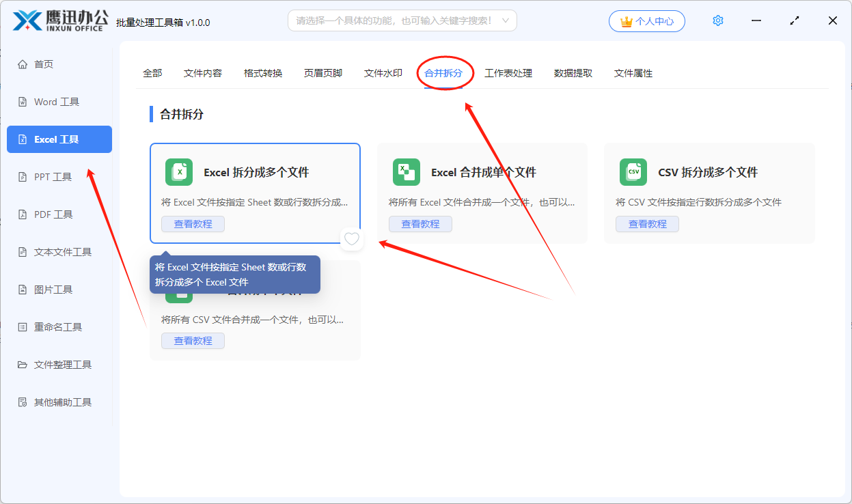Click the function search input field

(x=394, y=20)
